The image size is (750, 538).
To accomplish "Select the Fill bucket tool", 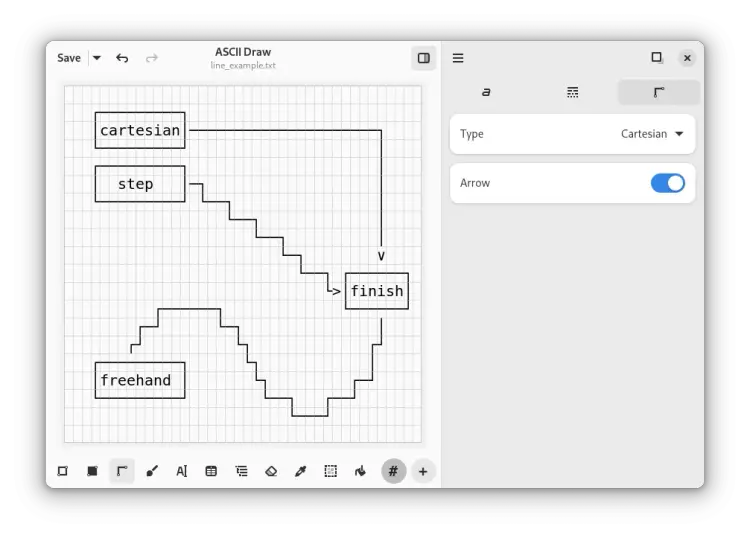I will pos(360,471).
